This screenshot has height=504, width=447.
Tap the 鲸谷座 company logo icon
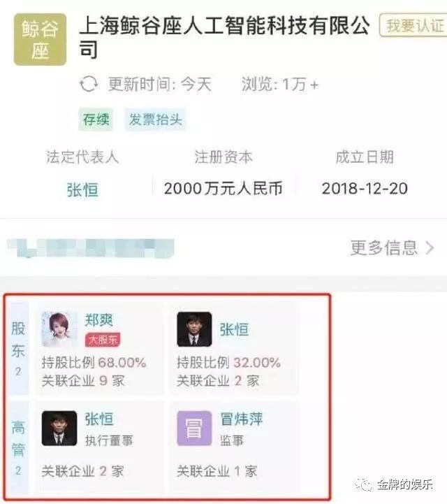40,40
